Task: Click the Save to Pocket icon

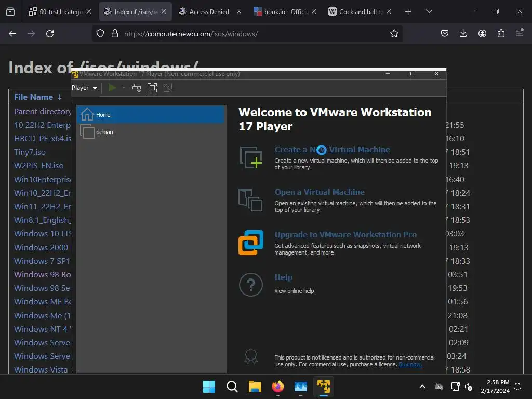Action: click(x=445, y=33)
